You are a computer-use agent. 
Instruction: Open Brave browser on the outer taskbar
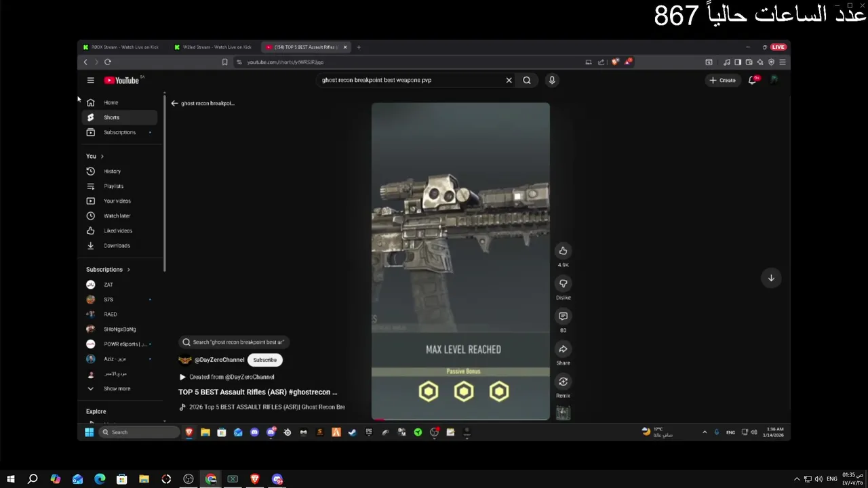[255, 479]
